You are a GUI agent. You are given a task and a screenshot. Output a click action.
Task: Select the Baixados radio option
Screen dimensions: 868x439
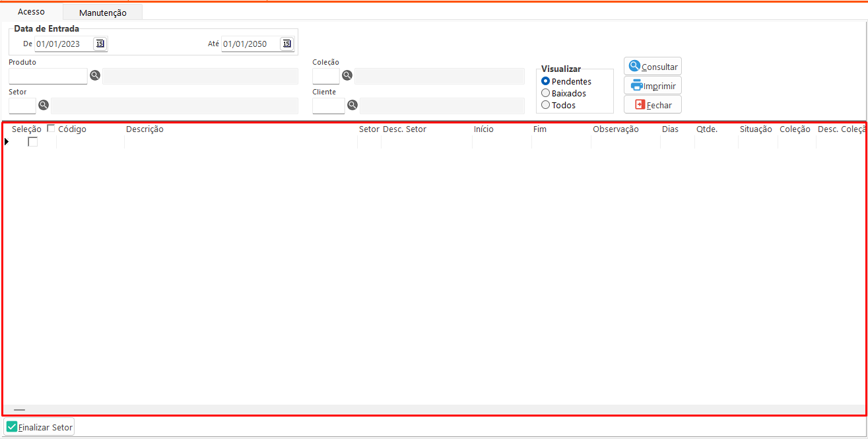545,93
